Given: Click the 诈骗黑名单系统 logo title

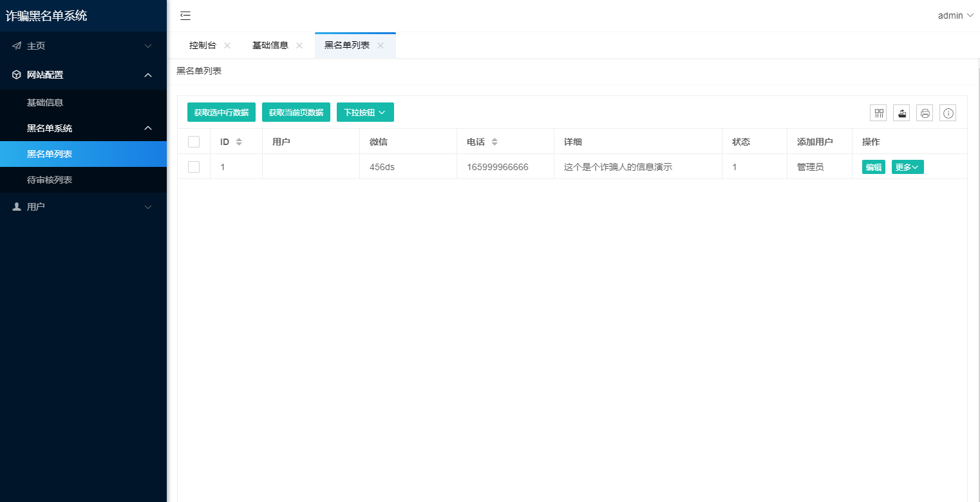Looking at the screenshot, I should [x=46, y=16].
